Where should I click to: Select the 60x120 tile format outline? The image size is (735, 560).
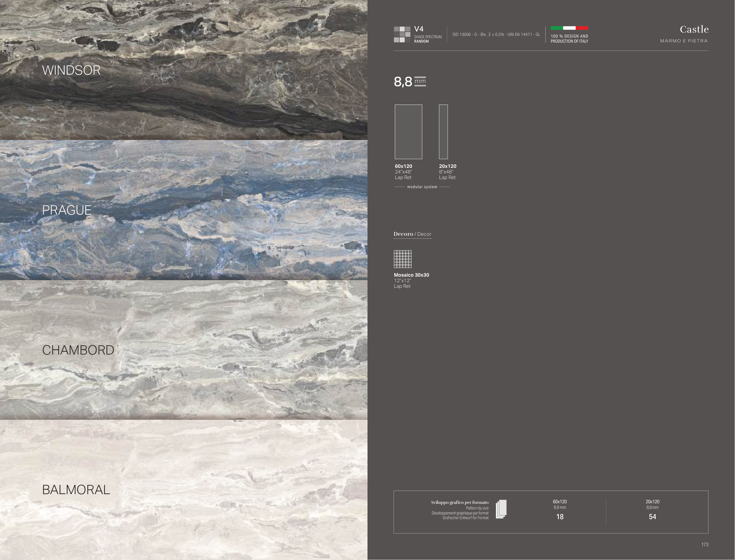coord(408,132)
